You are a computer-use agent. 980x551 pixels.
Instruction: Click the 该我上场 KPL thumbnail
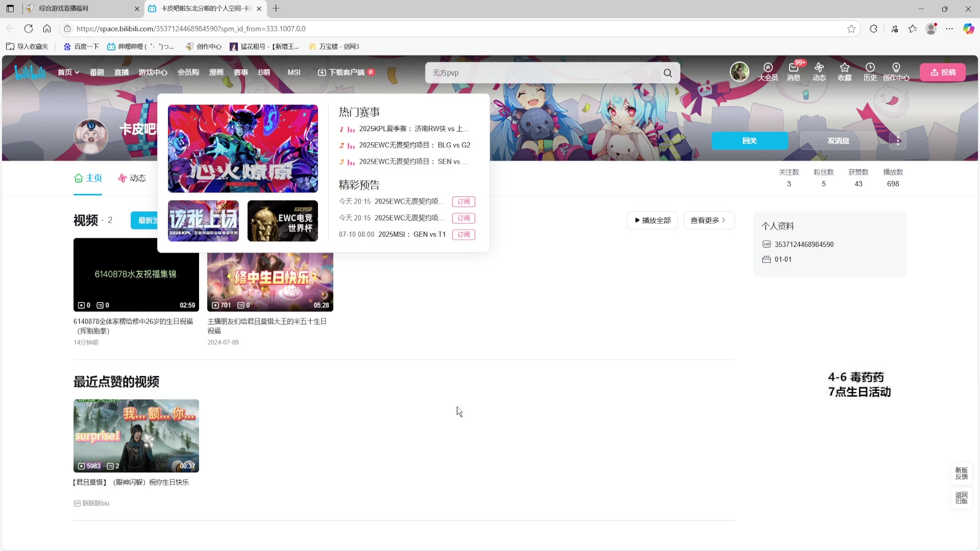[203, 221]
